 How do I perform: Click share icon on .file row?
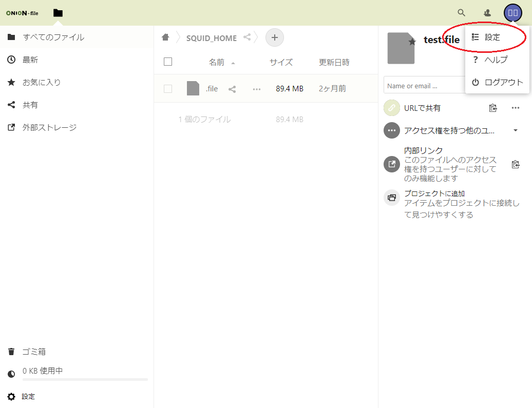[x=232, y=89]
